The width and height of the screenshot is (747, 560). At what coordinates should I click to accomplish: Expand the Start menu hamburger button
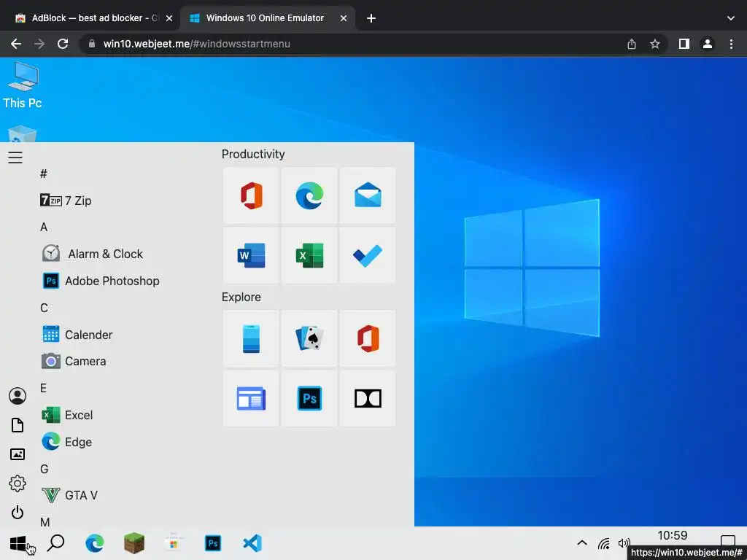[15, 157]
